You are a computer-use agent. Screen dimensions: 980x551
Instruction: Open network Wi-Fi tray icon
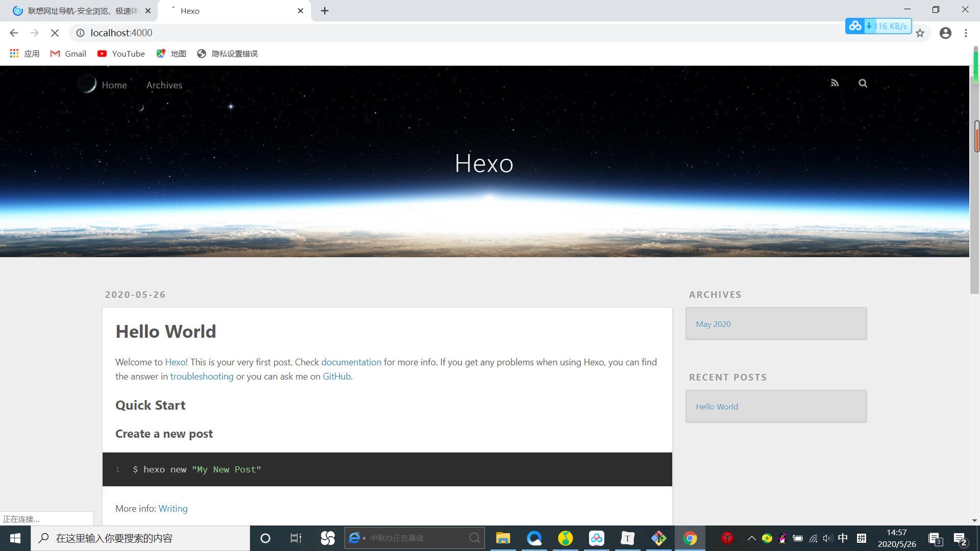[x=813, y=538]
